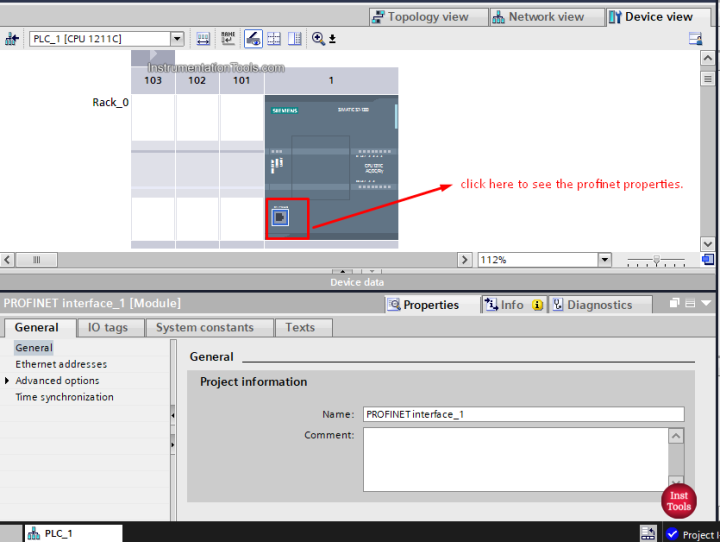Open the Diagnostics tab
The image size is (720, 542).
(x=600, y=305)
